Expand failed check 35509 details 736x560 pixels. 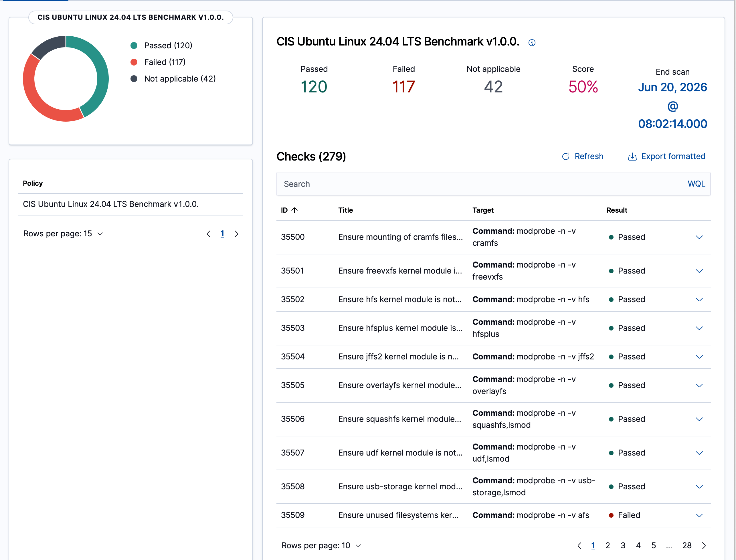click(x=699, y=515)
